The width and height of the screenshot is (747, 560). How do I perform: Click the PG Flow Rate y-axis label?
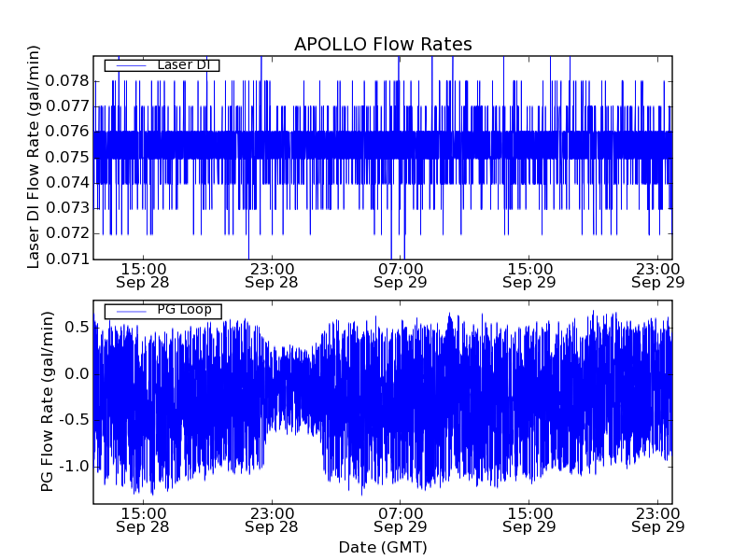pos(47,402)
